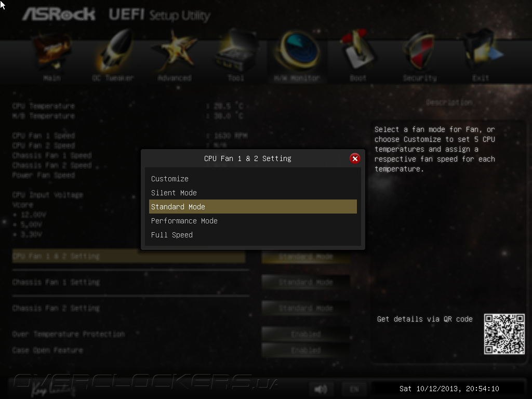Open the H/W Monitor radar icon
532x399 pixels.
[297, 50]
